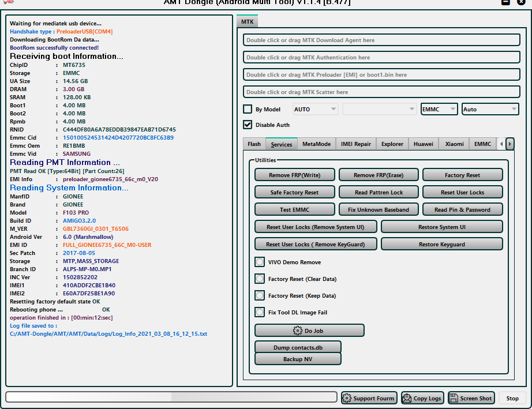Click the Dump contacts.db button
This screenshot has height=409, width=532.
pyautogui.click(x=298, y=347)
